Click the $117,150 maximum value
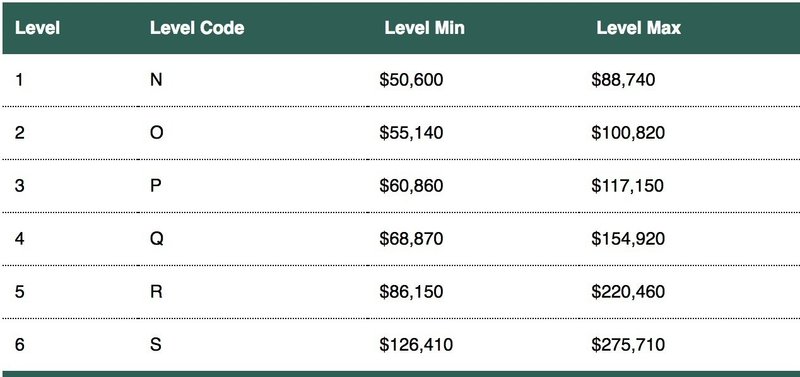Viewport: 800px width, 377px height. pyautogui.click(x=628, y=186)
